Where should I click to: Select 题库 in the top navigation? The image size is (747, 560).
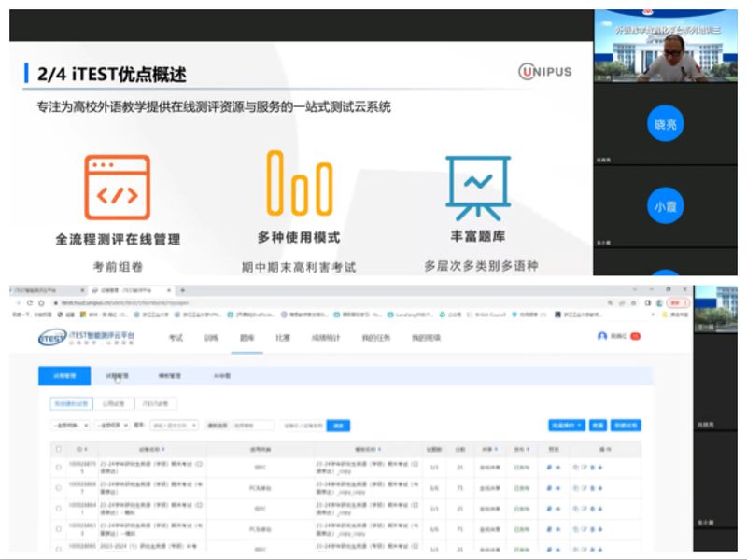pos(247,337)
